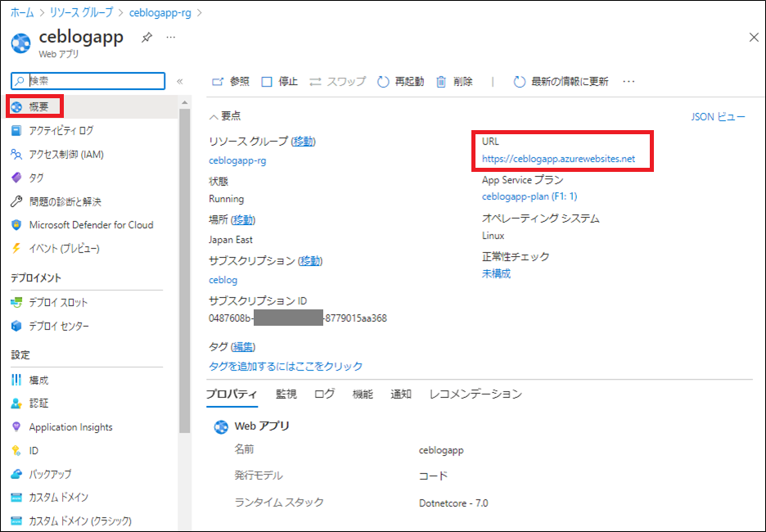Click the 構成 bars icon

coord(16,380)
